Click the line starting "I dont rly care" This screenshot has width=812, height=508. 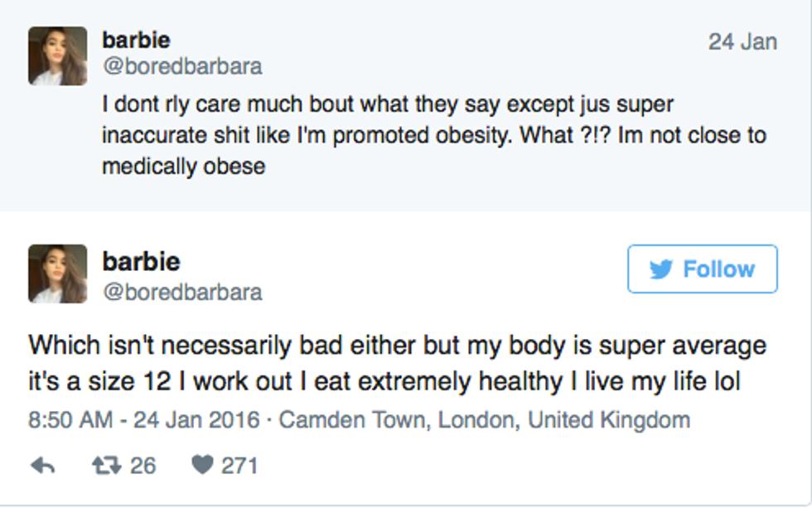tap(388, 106)
